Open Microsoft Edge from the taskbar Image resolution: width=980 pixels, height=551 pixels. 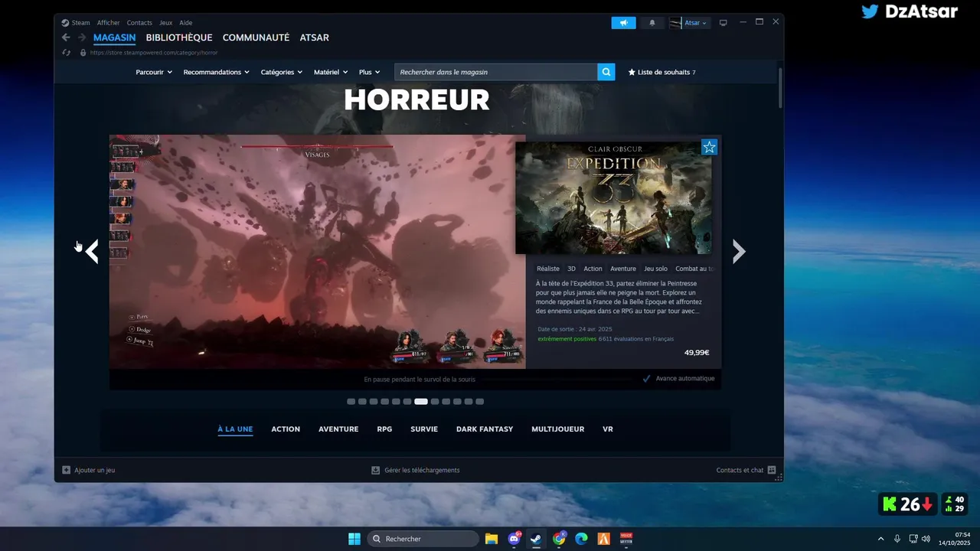click(581, 539)
